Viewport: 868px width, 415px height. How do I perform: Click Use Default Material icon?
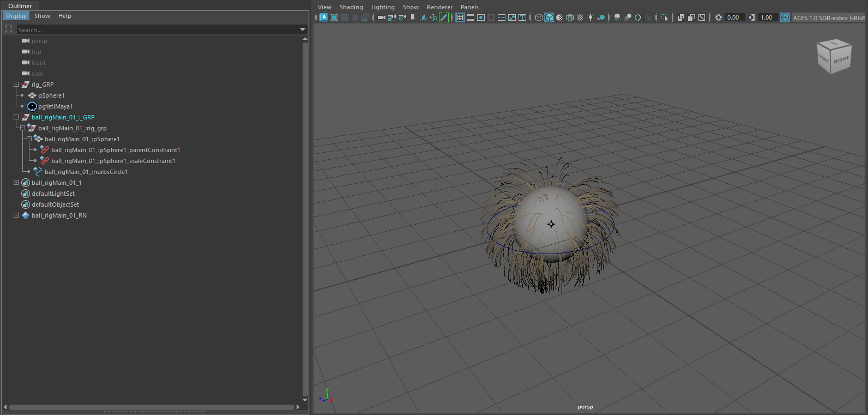point(559,17)
